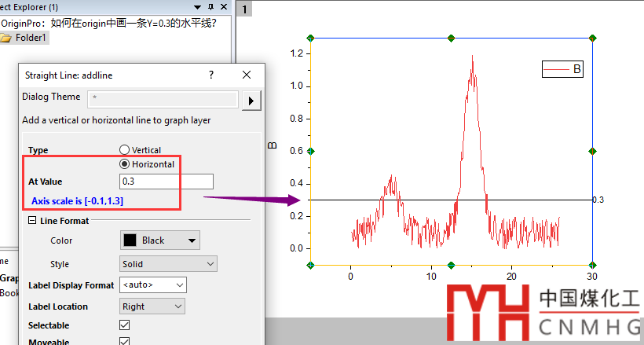Viewport: 644px width, 345px height.
Task: Open the Black line Color picker
Action: pyautogui.click(x=159, y=240)
